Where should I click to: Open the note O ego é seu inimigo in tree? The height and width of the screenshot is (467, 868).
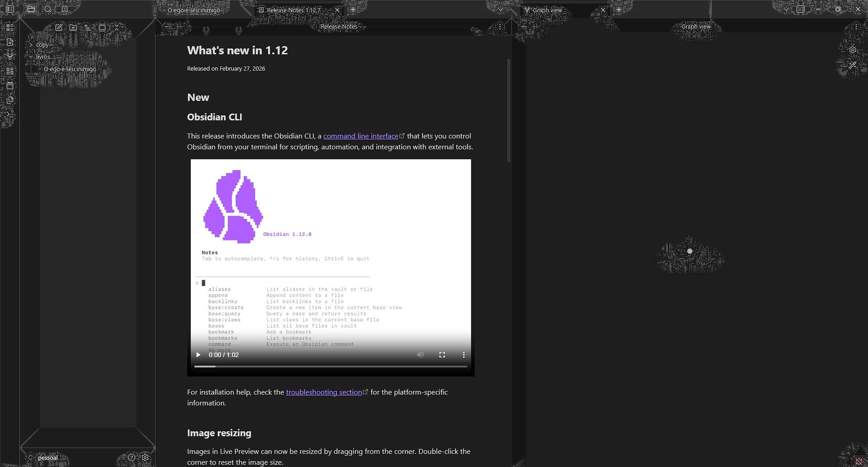pyautogui.click(x=70, y=69)
